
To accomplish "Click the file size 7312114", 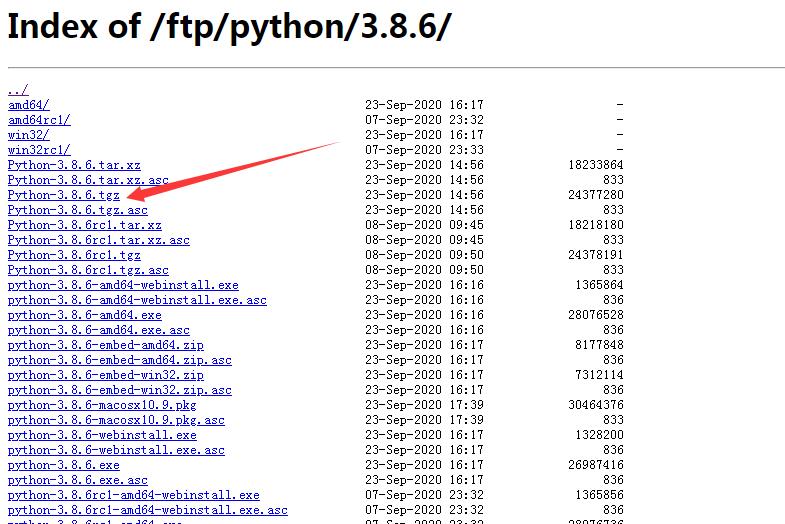I will [x=599, y=375].
